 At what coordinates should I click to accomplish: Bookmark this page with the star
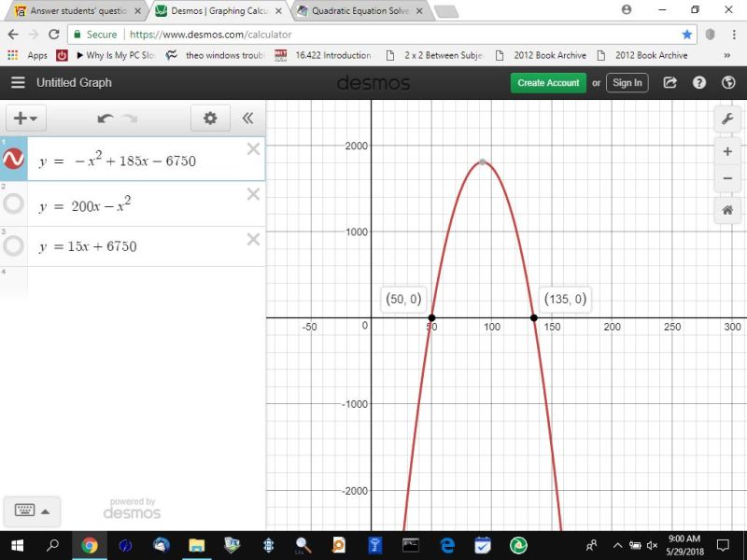coord(686,35)
